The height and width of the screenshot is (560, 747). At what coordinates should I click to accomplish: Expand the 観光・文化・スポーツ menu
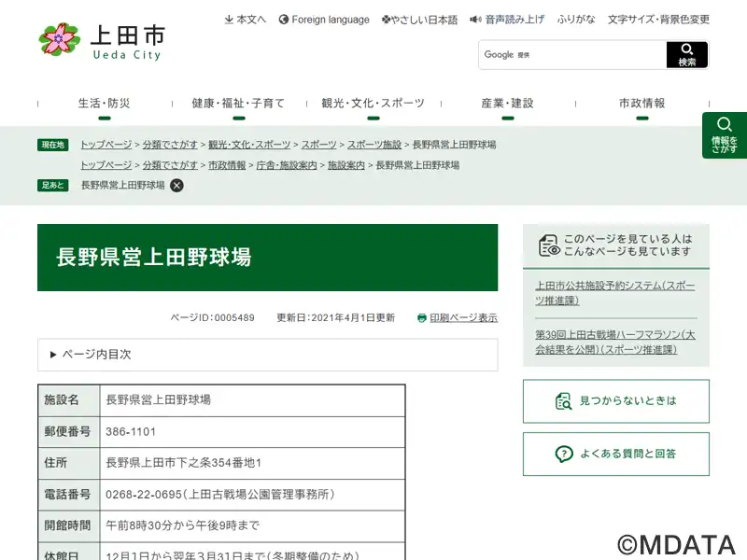[x=373, y=104]
